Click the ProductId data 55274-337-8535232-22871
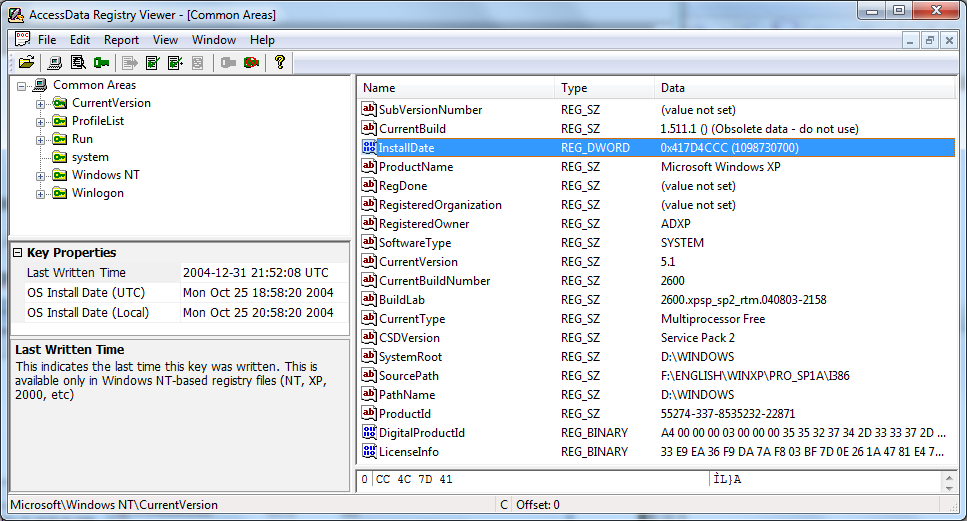Image resolution: width=967 pixels, height=521 pixels. coord(728,413)
